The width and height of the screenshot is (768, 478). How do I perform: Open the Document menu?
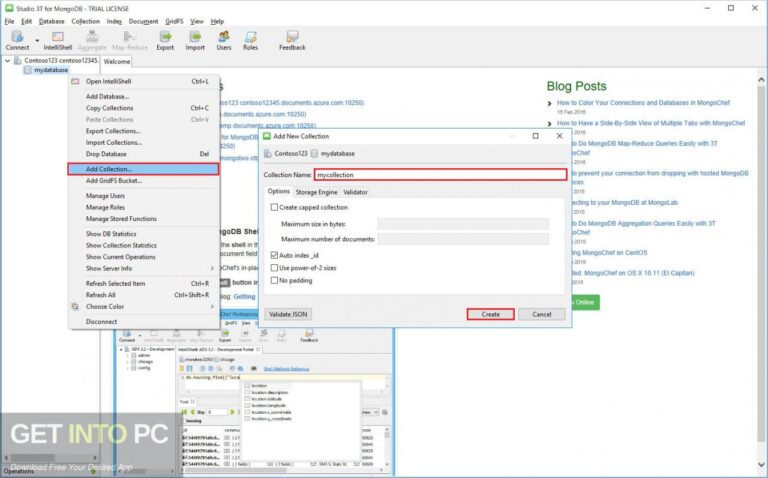coord(144,22)
